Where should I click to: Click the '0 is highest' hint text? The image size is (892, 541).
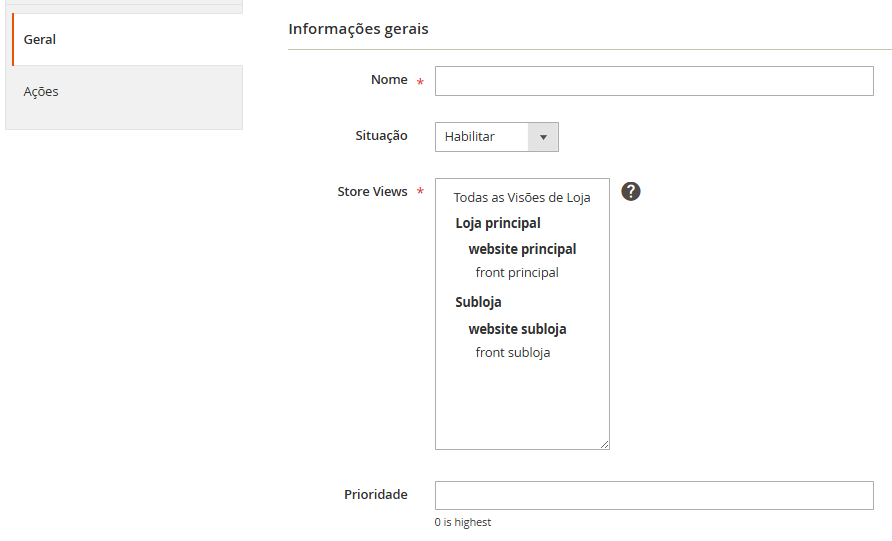[463, 522]
